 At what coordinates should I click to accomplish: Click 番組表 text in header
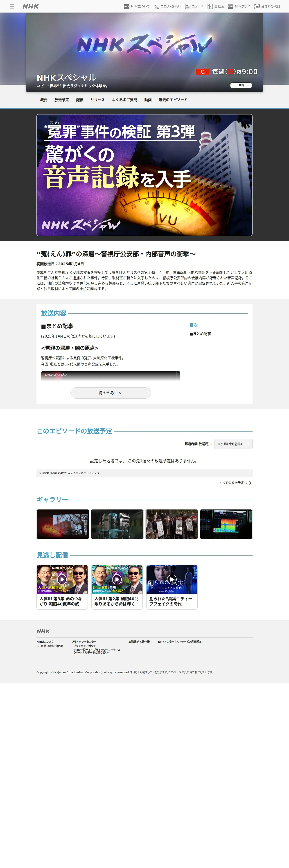[219, 6]
